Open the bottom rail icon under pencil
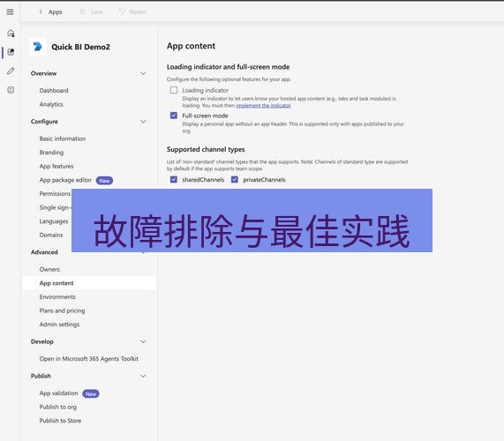The image size is (504, 441). [x=11, y=90]
